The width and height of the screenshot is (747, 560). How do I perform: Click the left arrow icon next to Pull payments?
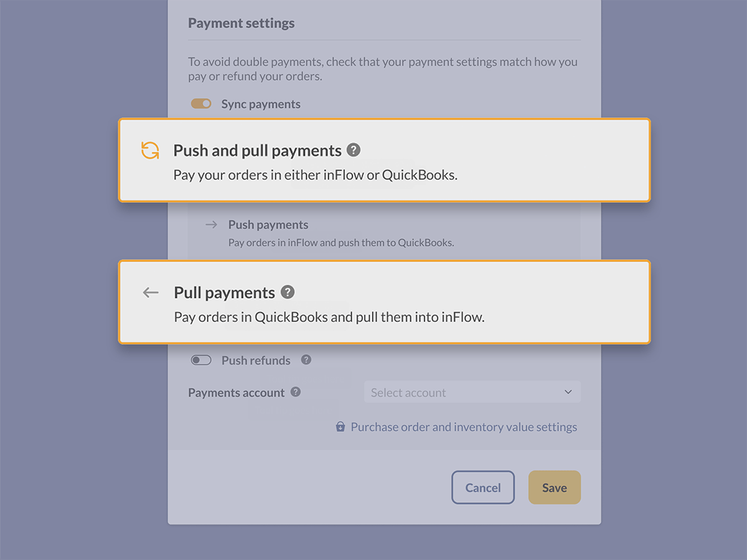coord(150,292)
